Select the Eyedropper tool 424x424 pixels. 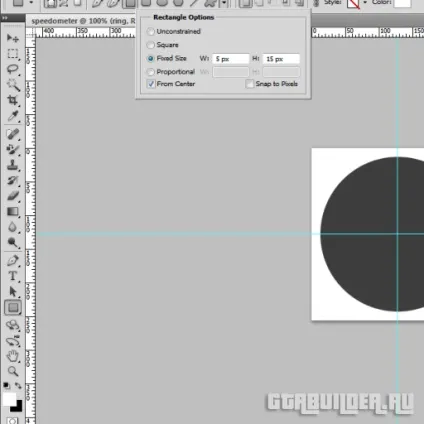coord(13,116)
